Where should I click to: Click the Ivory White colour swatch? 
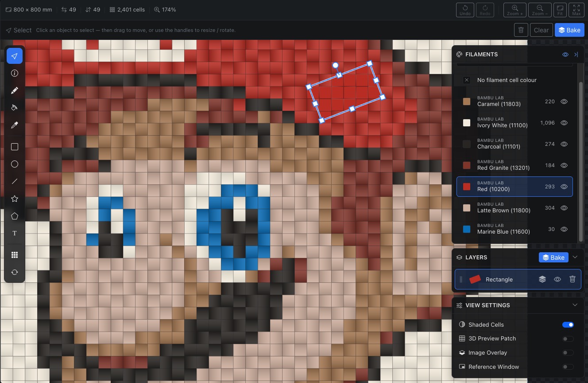point(467,123)
